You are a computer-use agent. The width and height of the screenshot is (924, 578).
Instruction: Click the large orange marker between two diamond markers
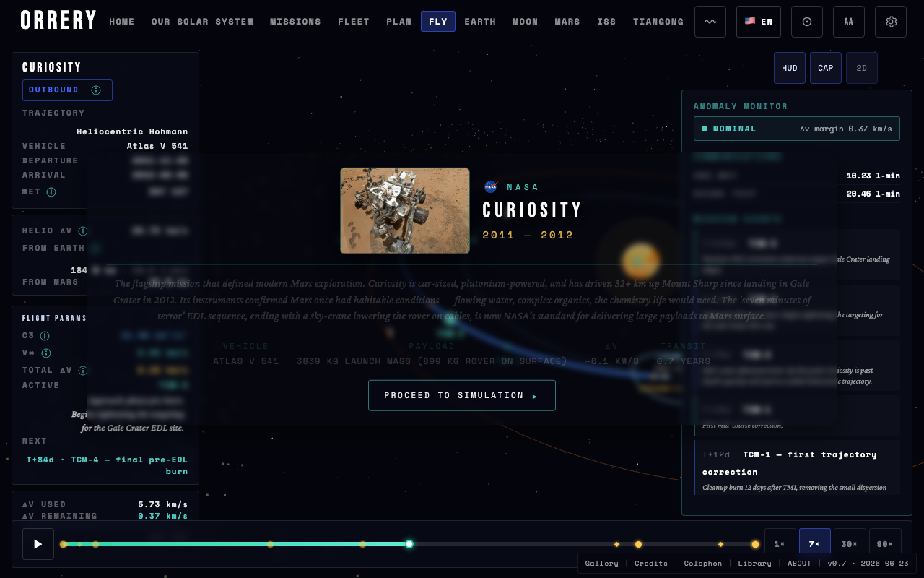638,544
